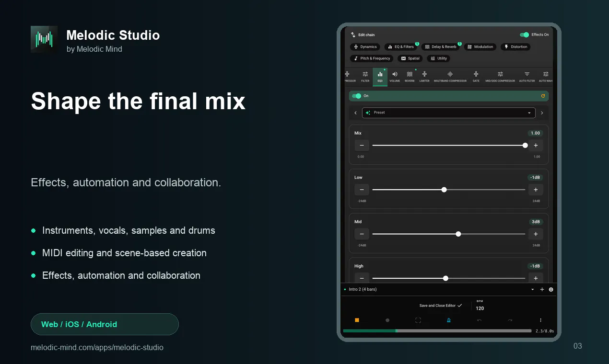Redo with the right curved arrow
This screenshot has height=364, width=609.
click(510, 320)
